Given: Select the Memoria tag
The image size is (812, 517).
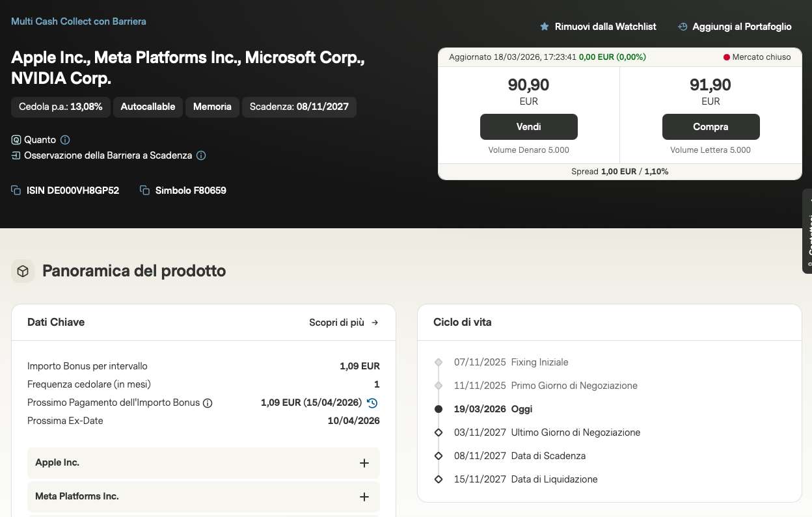Looking at the screenshot, I should tap(212, 107).
